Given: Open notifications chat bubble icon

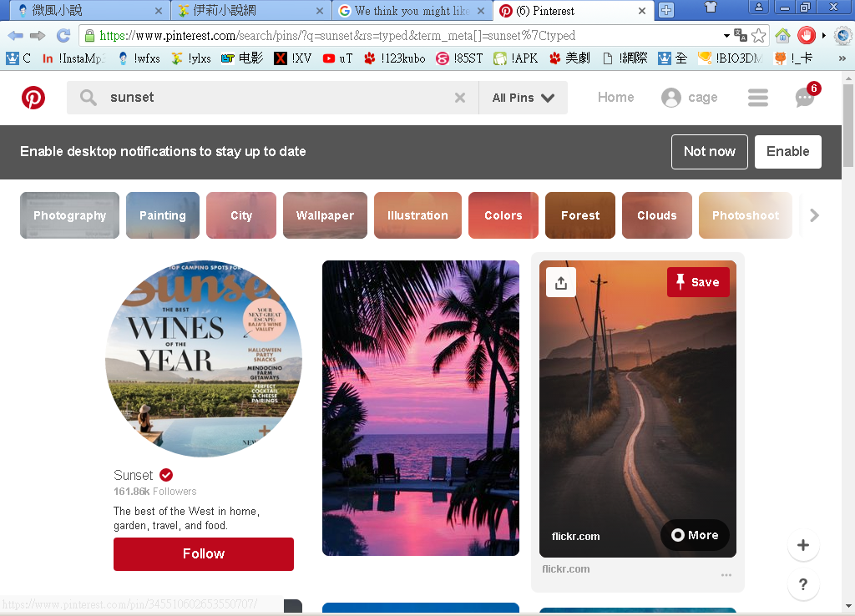Looking at the screenshot, I should (805, 98).
